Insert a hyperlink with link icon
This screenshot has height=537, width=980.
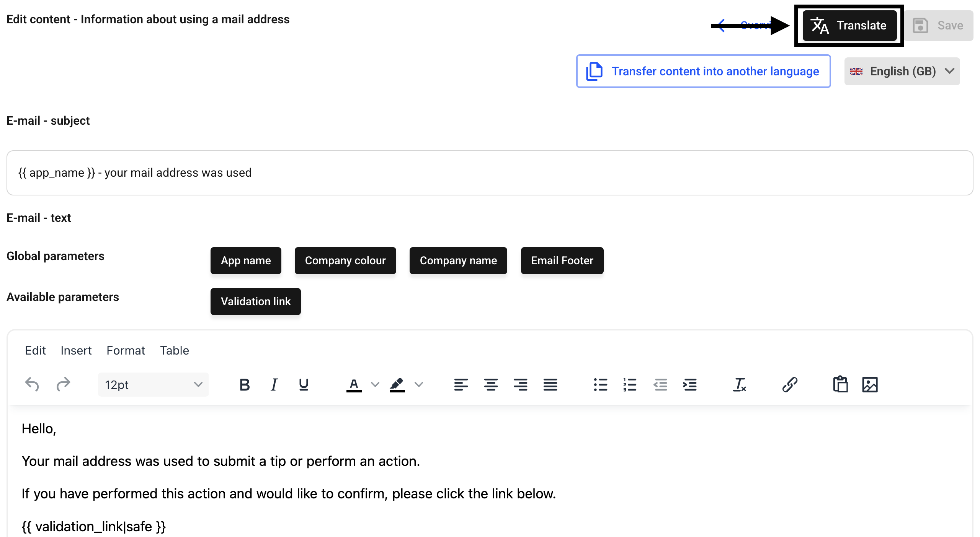coord(789,384)
